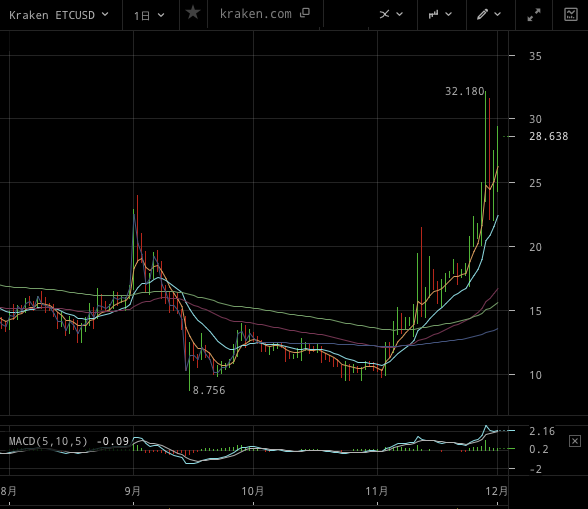588x509 pixels.
Task: Click the MACD value -0.09 readout
Action: point(113,441)
